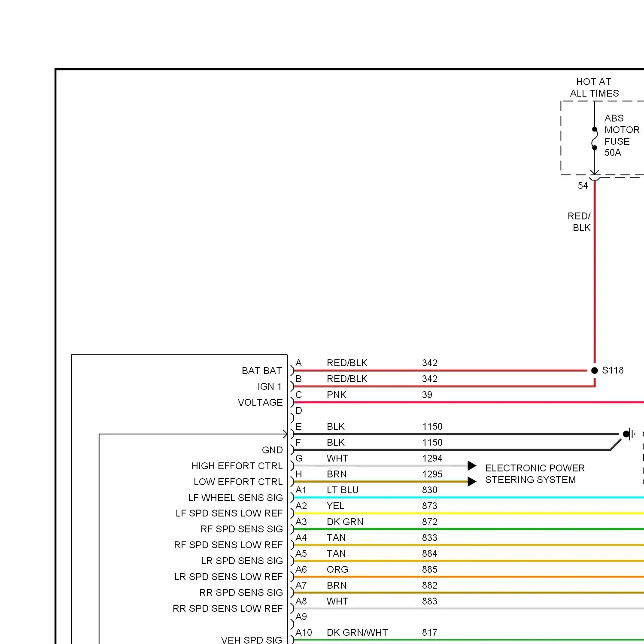Select connector pin label "A2"
Image resolution: width=644 pixels, height=644 pixels.
point(301,506)
